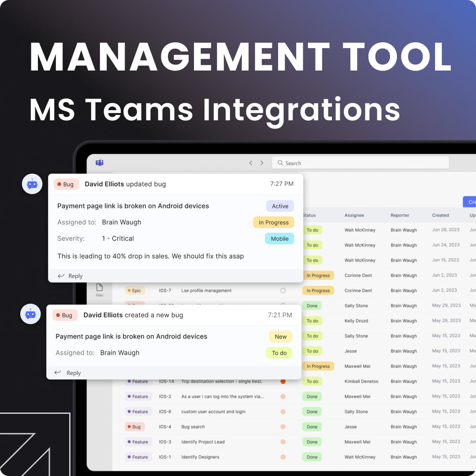
Task: Click the forward navigation arrow
Action: coord(262,163)
